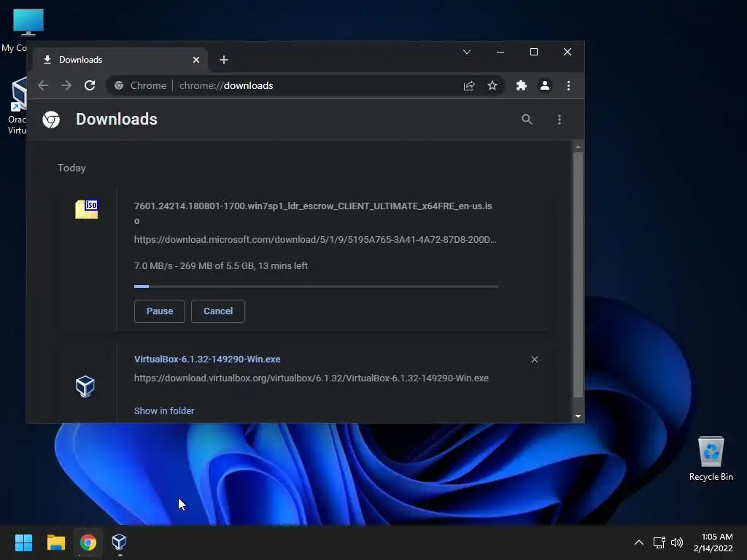Open File Explorer from the taskbar
The image size is (747, 560).
pyautogui.click(x=55, y=542)
